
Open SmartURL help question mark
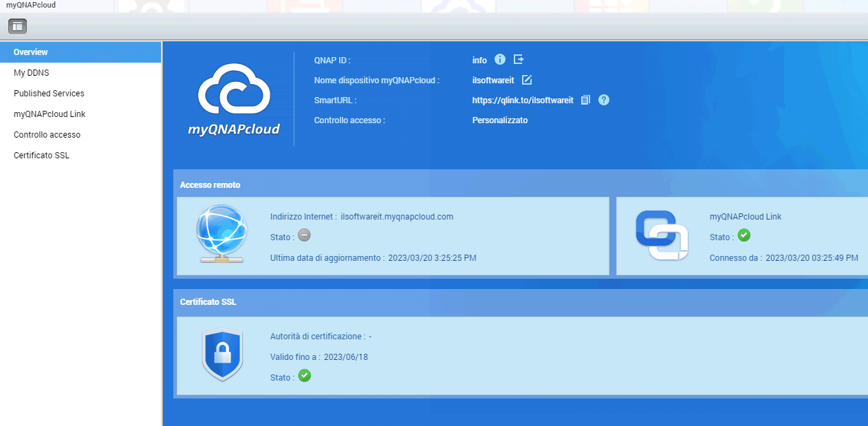point(604,100)
